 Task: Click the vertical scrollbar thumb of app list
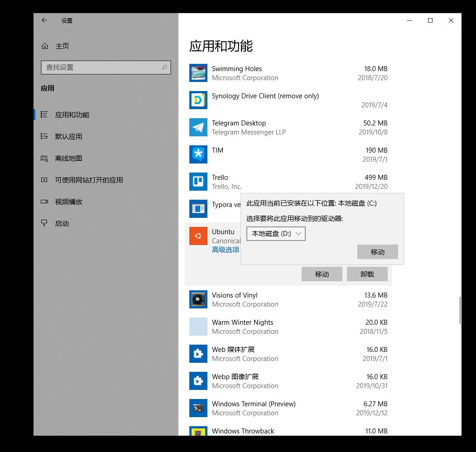460,310
